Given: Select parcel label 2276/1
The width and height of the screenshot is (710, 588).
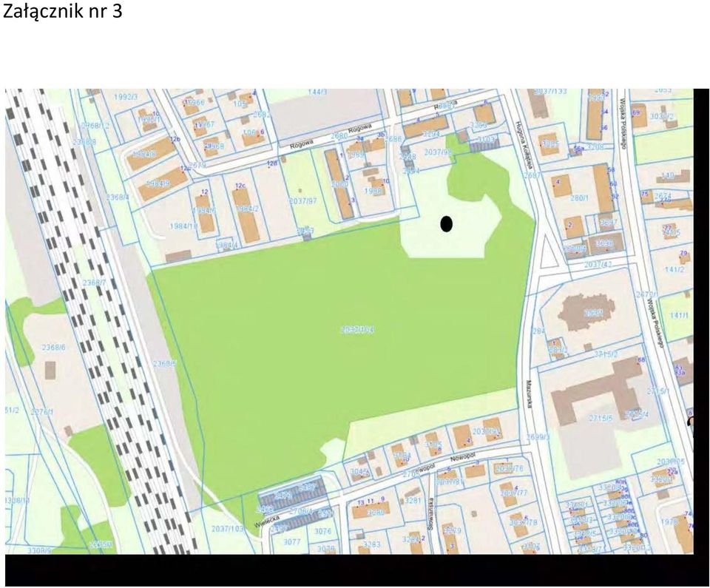Looking at the screenshot, I should pyautogui.click(x=41, y=412).
